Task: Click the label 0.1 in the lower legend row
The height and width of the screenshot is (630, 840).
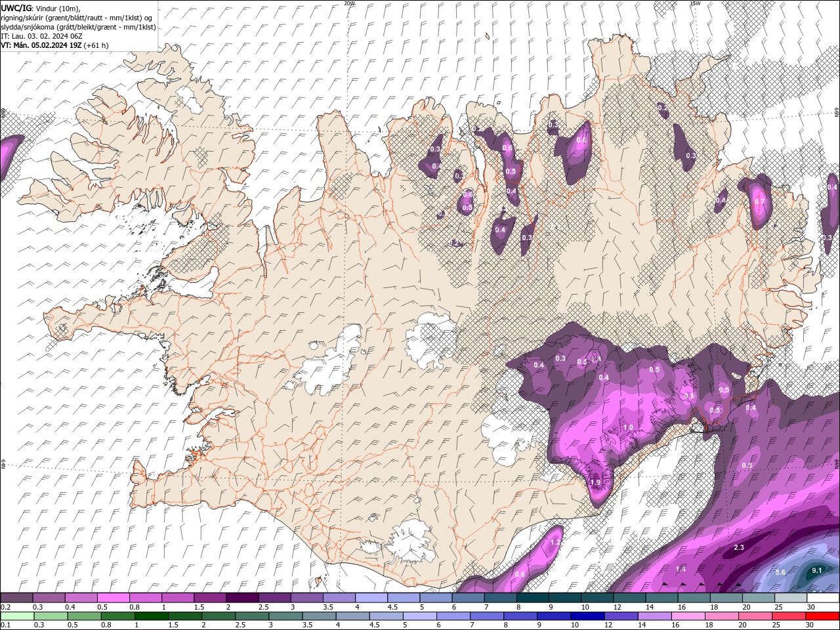Action: click(x=6, y=625)
